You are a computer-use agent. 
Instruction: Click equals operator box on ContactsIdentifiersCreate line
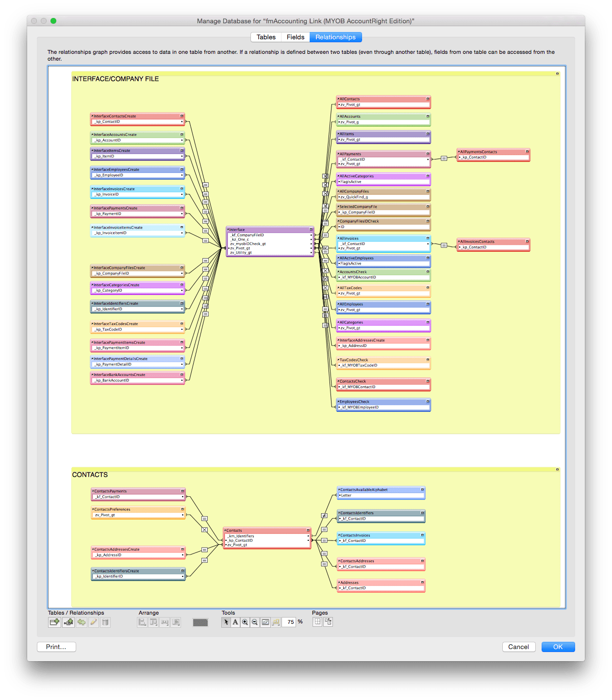coord(204,560)
